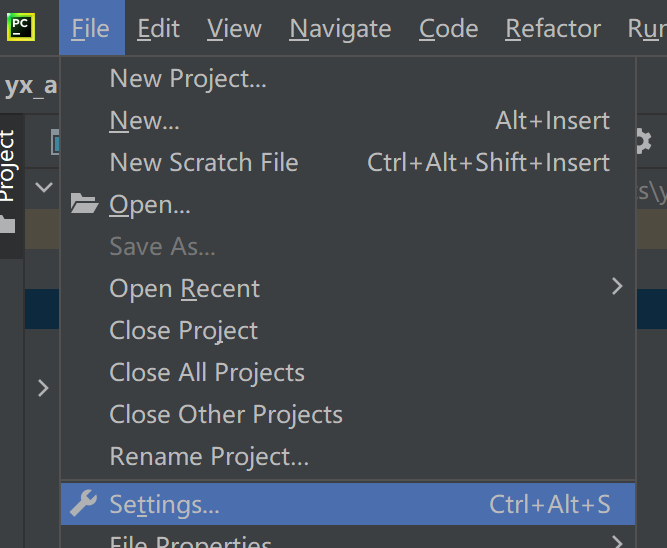Open the Navigate menu
The image size is (667, 548).
(340, 29)
